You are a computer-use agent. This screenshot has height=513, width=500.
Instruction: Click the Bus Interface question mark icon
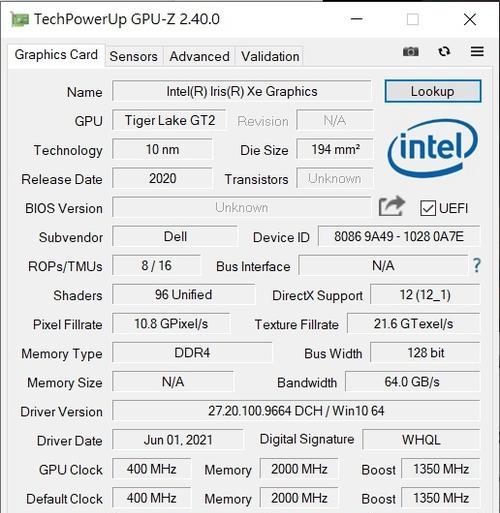point(477,266)
